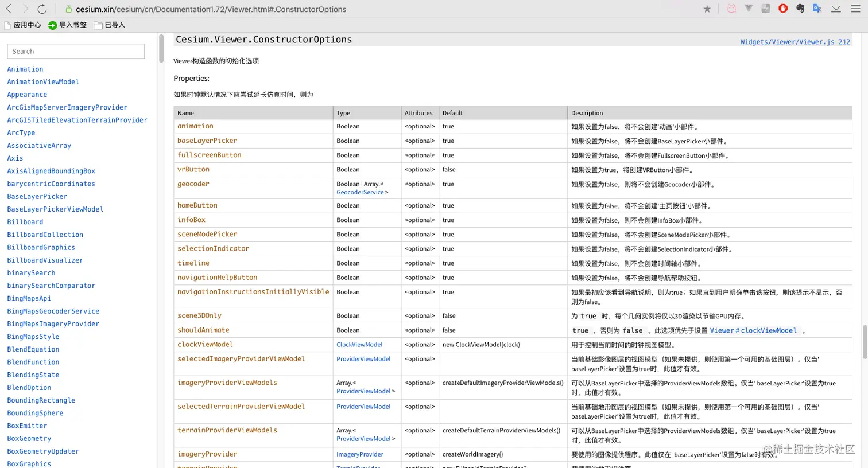The image size is (868, 468).
Task: Open ClockViewModel type link in clockViewModel row
Action: click(x=359, y=345)
